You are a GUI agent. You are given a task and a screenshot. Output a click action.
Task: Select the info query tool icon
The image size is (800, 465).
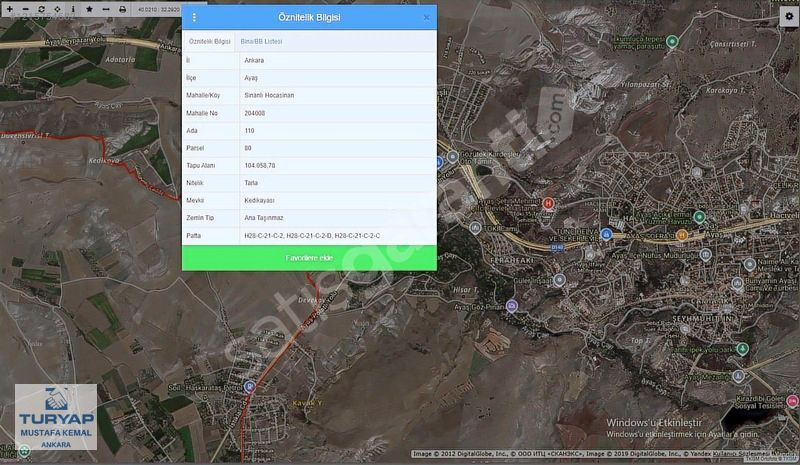pos(73,9)
